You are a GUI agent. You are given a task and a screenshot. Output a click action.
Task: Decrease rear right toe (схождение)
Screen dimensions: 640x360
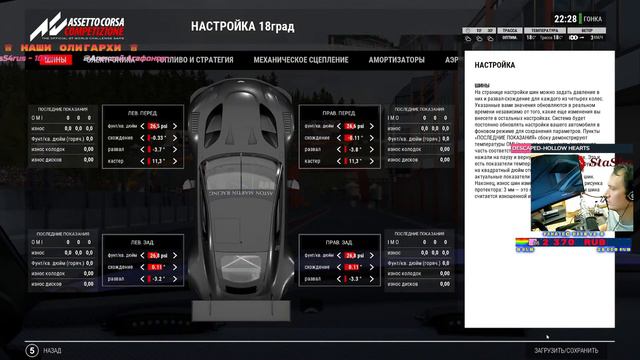[x=339, y=267]
